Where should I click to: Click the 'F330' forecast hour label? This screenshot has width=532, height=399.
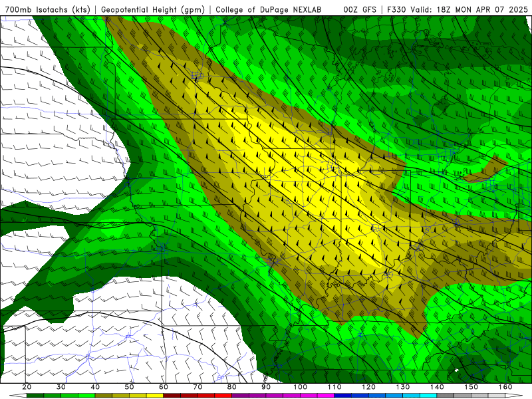point(396,9)
